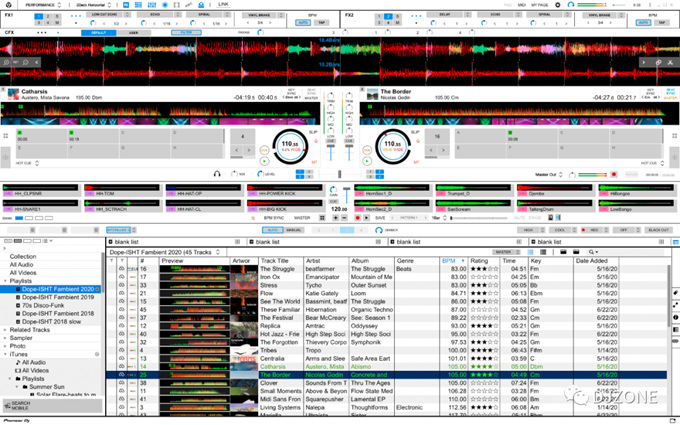
Task: Click the minus button in sampler section
Action: point(344,218)
